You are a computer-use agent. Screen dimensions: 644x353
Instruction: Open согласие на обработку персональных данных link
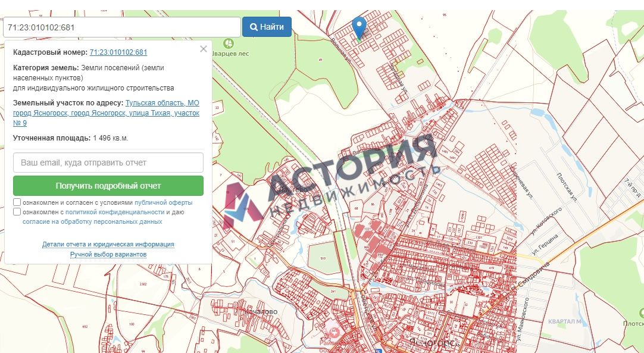click(92, 221)
